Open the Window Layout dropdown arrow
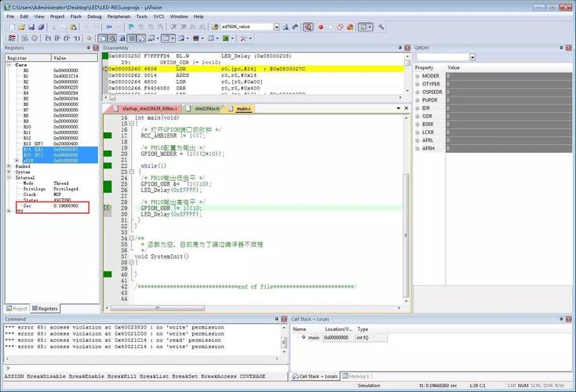This screenshot has width=576, height=392. point(370,27)
